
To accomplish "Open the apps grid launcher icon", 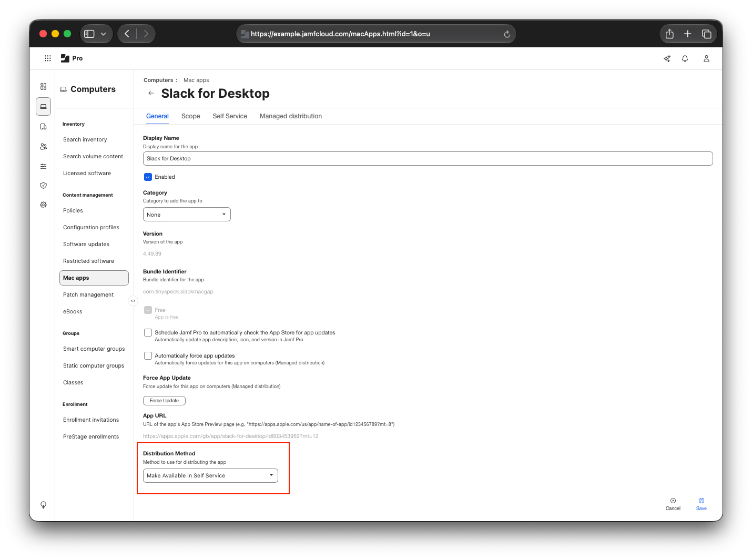I will (47, 58).
